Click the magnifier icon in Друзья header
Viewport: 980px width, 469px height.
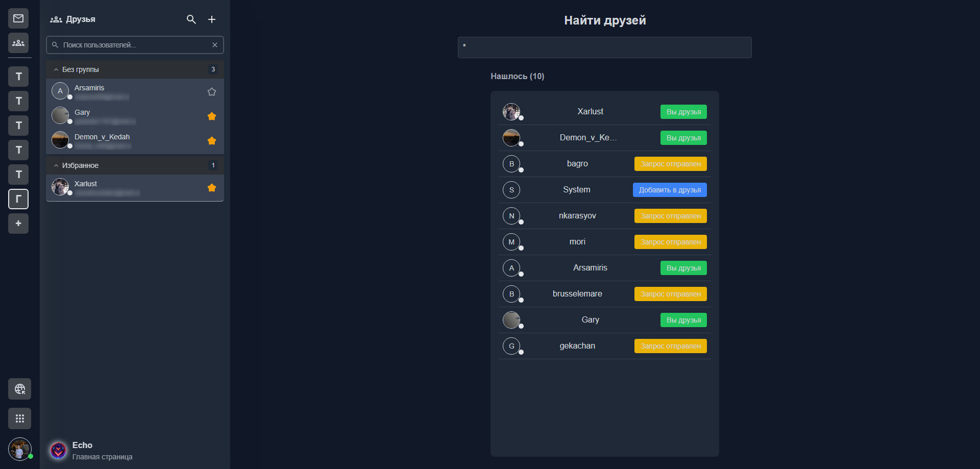point(191,19)
